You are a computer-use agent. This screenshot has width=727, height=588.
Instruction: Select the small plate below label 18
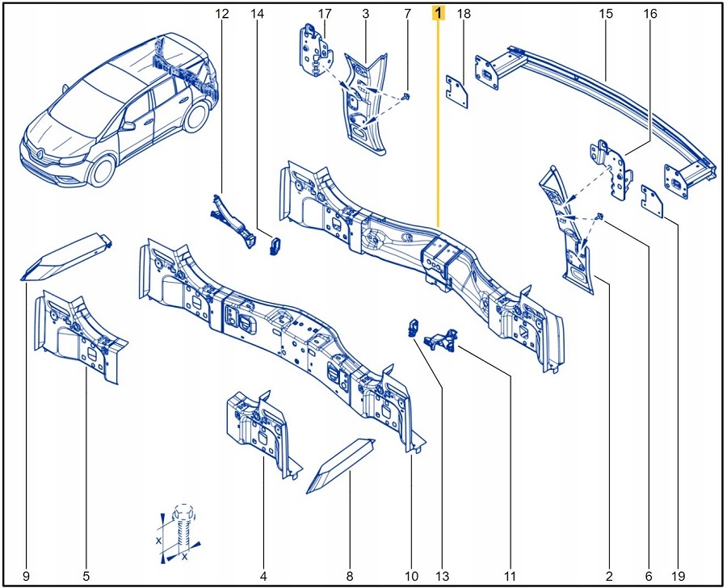coord(457,92)
